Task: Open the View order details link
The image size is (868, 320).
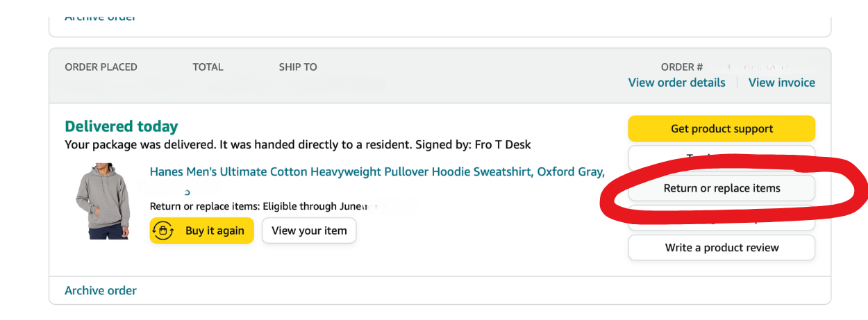Action: [x=676, y=83]
